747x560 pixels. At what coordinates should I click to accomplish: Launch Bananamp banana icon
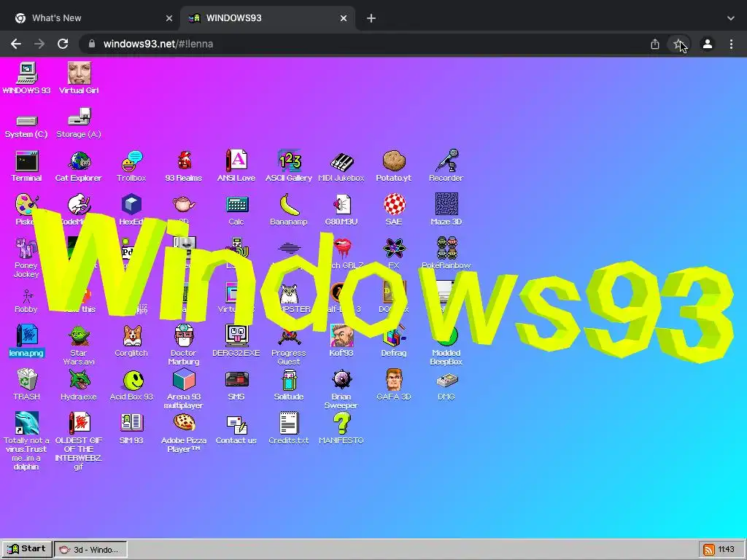coord(289,209)
